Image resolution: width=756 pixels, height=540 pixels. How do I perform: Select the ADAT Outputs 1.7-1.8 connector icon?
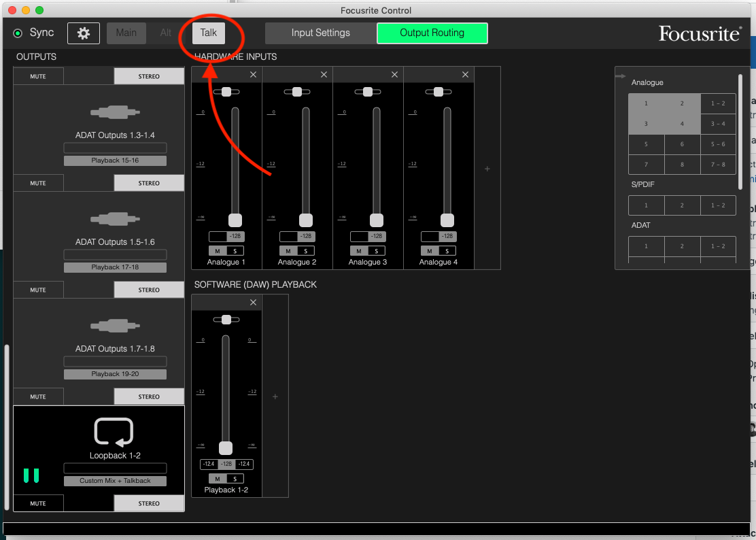(x=115, y=326)
